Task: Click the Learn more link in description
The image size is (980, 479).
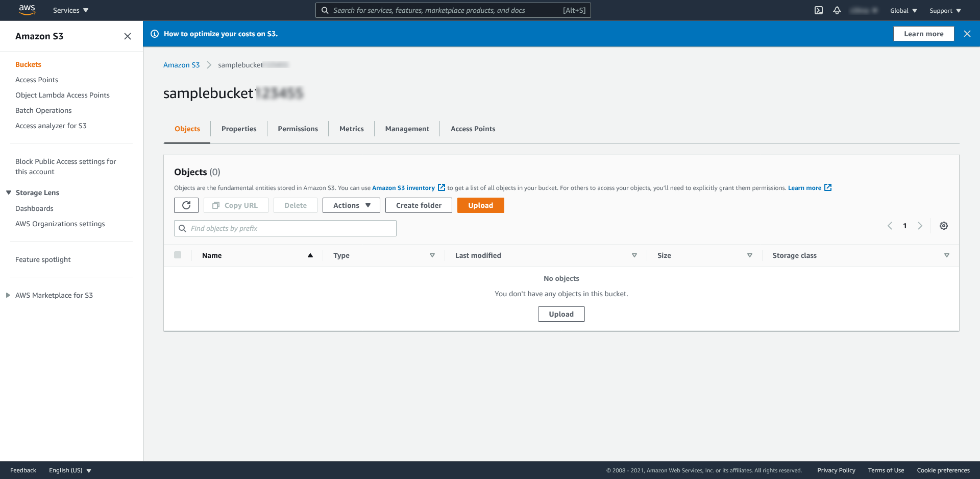Action: pyautogui.click(x=804, y=188)
